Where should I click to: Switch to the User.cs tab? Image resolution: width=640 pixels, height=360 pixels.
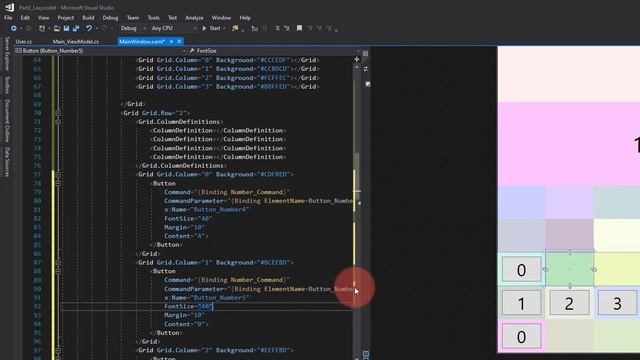24,42
